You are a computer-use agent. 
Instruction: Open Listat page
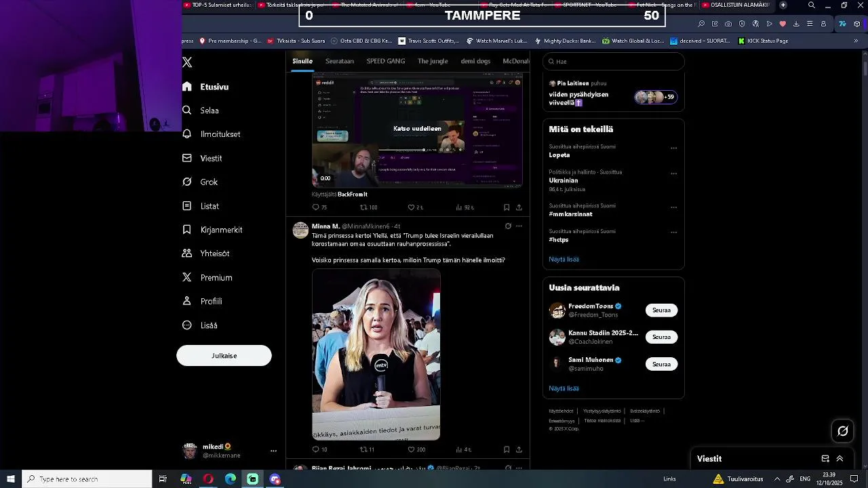201,206
